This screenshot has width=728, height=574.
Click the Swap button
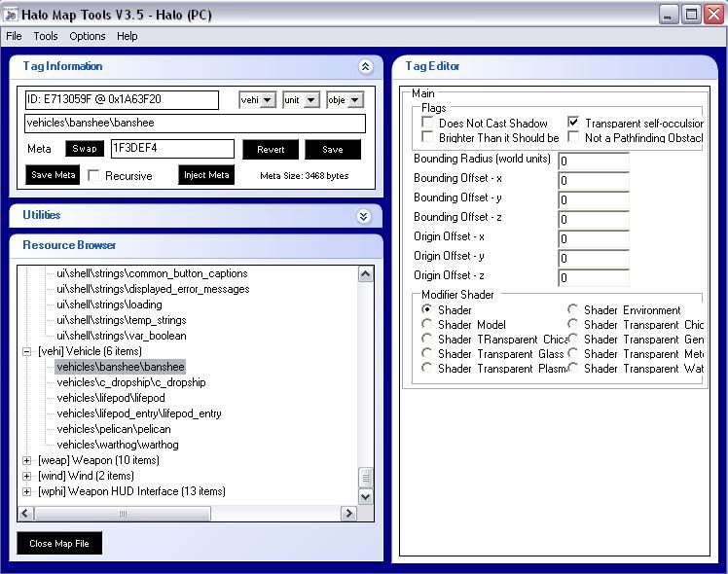point(85,149)
